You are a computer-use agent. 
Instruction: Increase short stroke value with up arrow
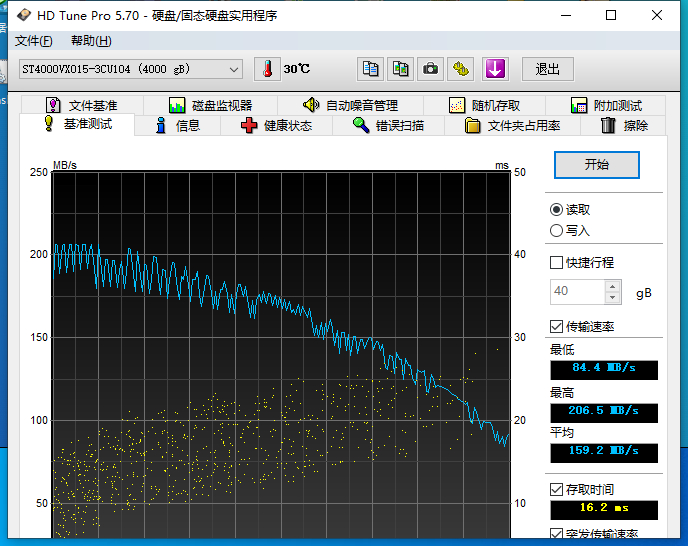(613, 287)
